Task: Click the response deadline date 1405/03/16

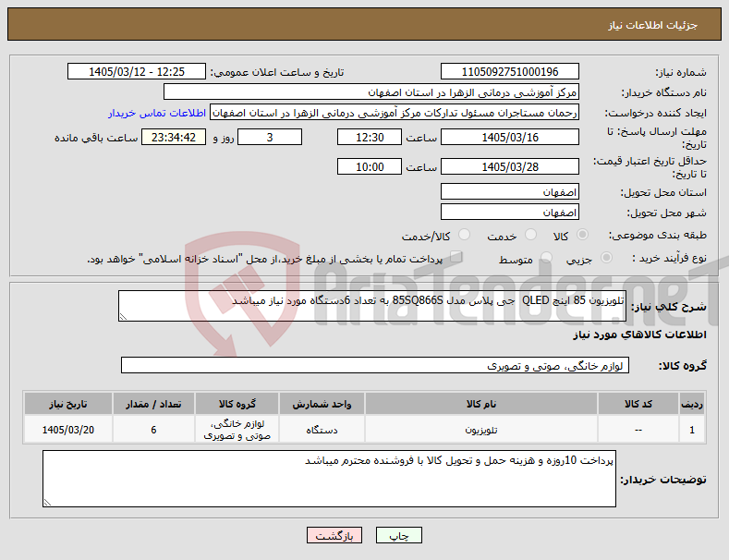Action: [510, 137]
